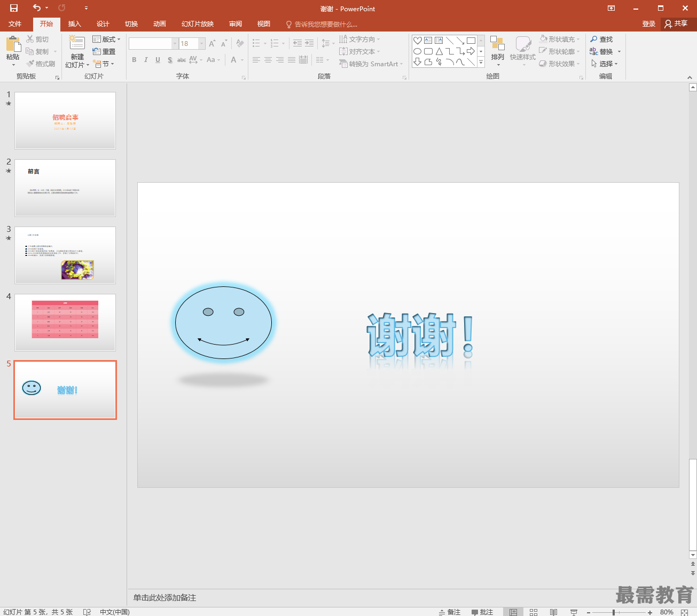
Task: Start Slide Show from status bar icon
Action: click(574, 612)
